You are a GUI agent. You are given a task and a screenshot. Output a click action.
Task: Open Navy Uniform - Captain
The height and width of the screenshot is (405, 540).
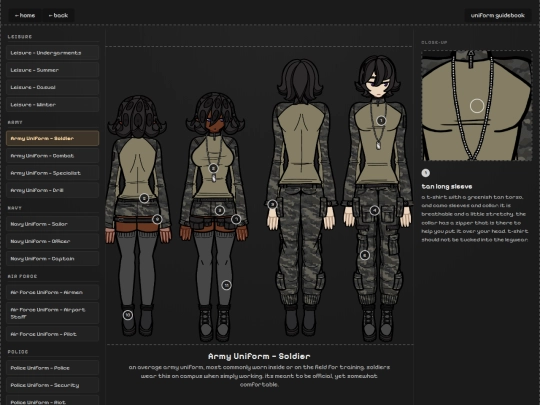click(52, 258)
